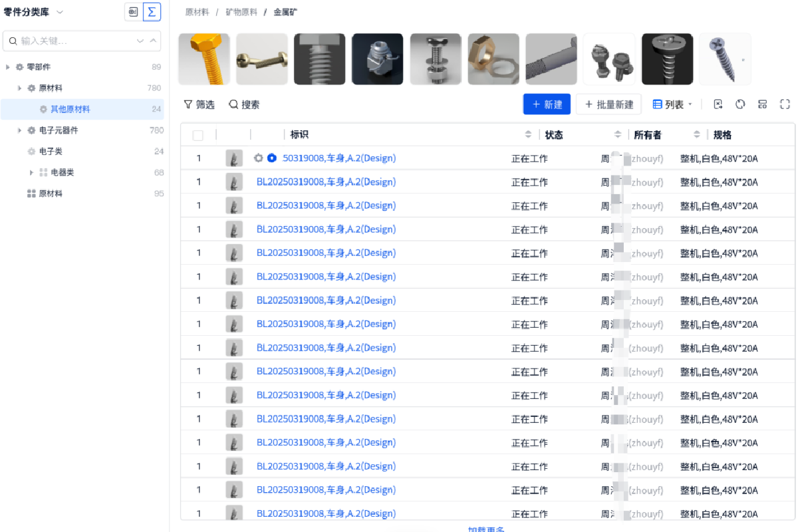This screenshot has width=798, height=532.
Task: Open the 筛选 filter option
Action: click(199, 104)
